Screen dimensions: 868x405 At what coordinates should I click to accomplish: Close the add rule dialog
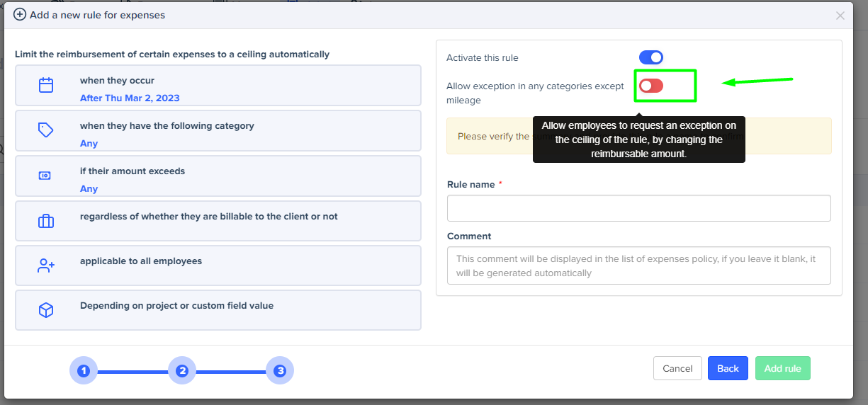coord(840,16)
